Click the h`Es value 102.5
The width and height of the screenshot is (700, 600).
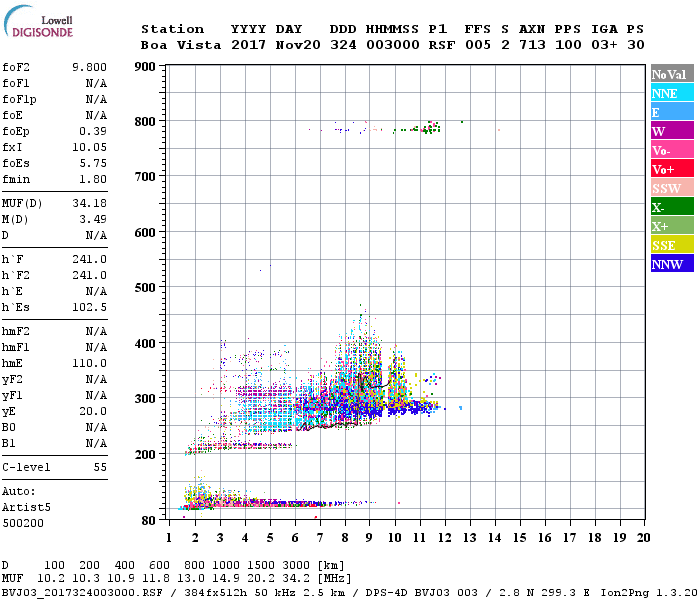pos(89,308)
